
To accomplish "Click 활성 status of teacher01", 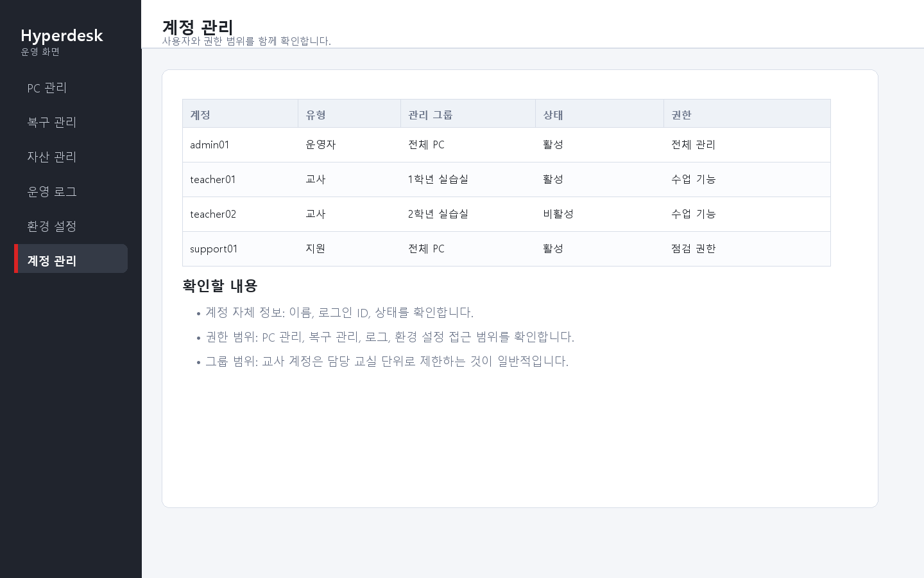I will [600, 180].
